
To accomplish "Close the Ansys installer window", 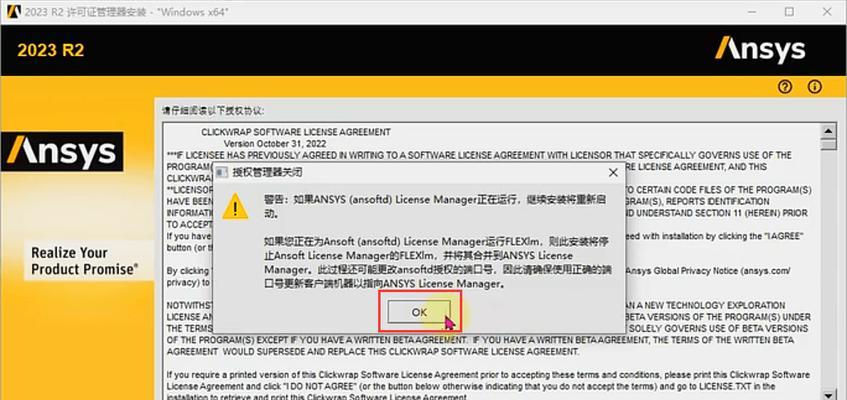I will [827, 11].
